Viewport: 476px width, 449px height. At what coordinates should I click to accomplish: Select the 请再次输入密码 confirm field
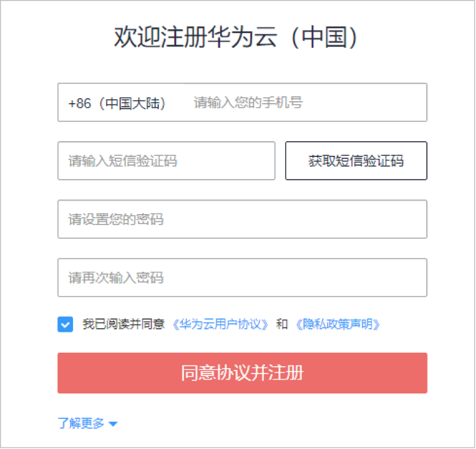[242, 278]
